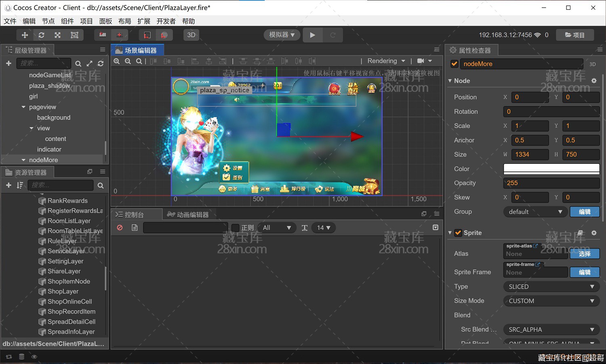Click the Position X input field
The image size is (606, 364).
(x=530, y=97)
